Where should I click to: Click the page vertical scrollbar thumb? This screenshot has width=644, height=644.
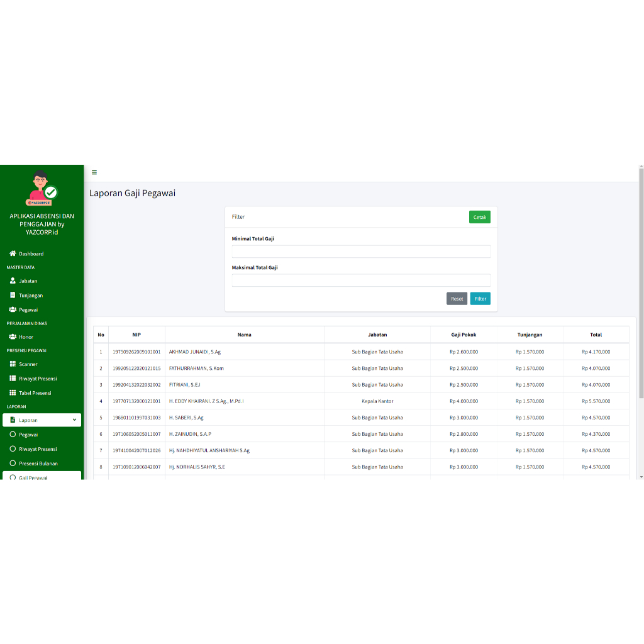point(641,283)
